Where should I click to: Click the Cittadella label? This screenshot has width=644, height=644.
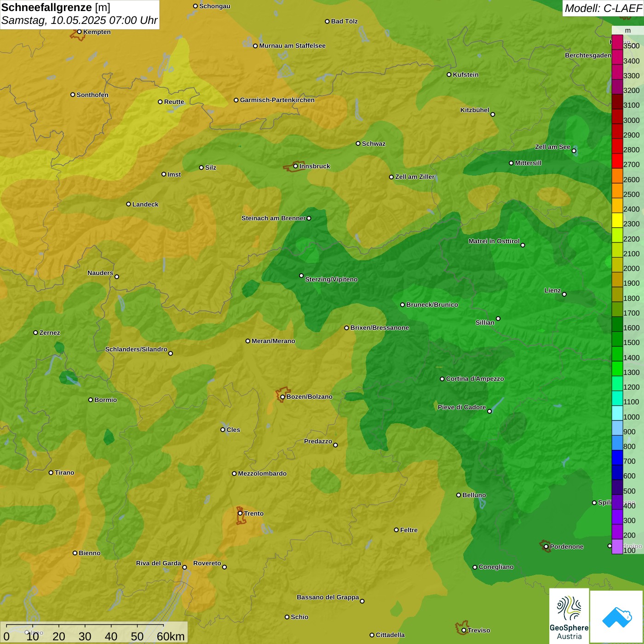(390, 635)
